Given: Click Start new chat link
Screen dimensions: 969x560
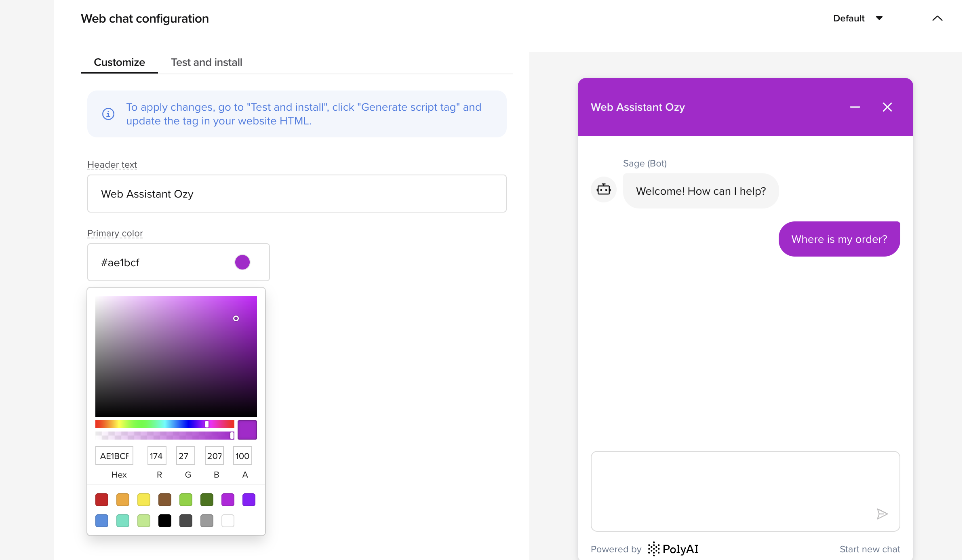Looking at the screenshot, I should coord(870,549).
